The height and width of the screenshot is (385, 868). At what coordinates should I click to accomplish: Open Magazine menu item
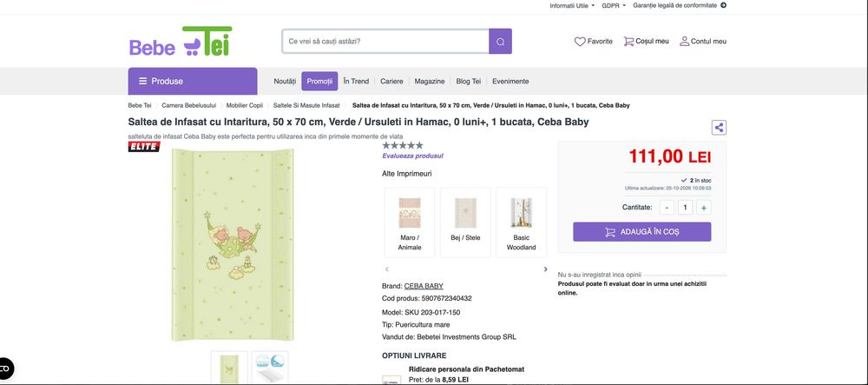point(430,81)
